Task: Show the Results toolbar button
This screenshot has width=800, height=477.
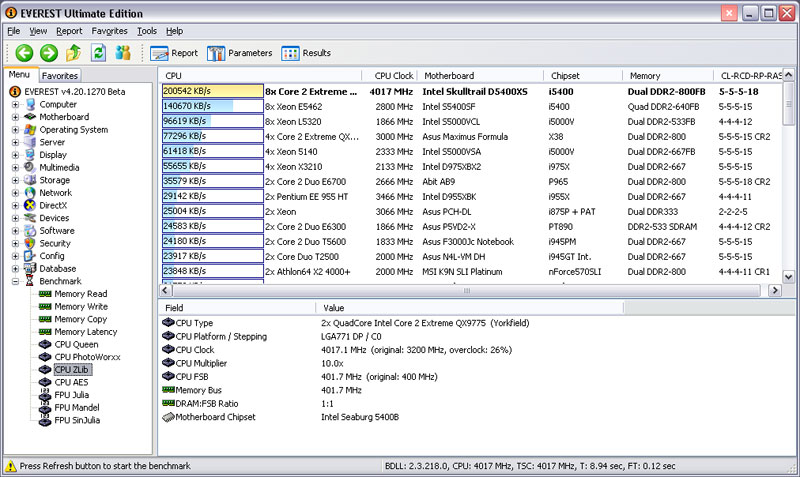Action: [x=307, y=53]
